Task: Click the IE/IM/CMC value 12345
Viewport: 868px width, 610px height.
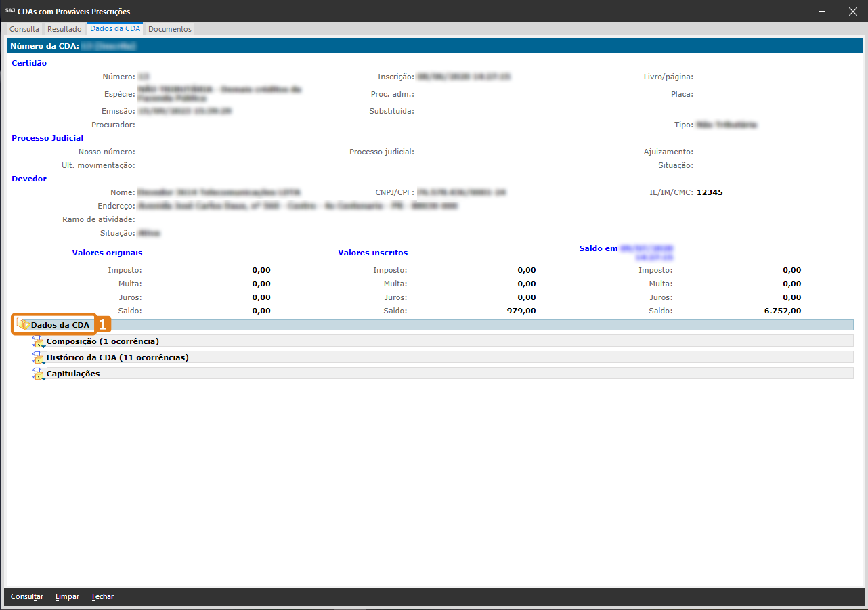Action: (x=710, y=192)
